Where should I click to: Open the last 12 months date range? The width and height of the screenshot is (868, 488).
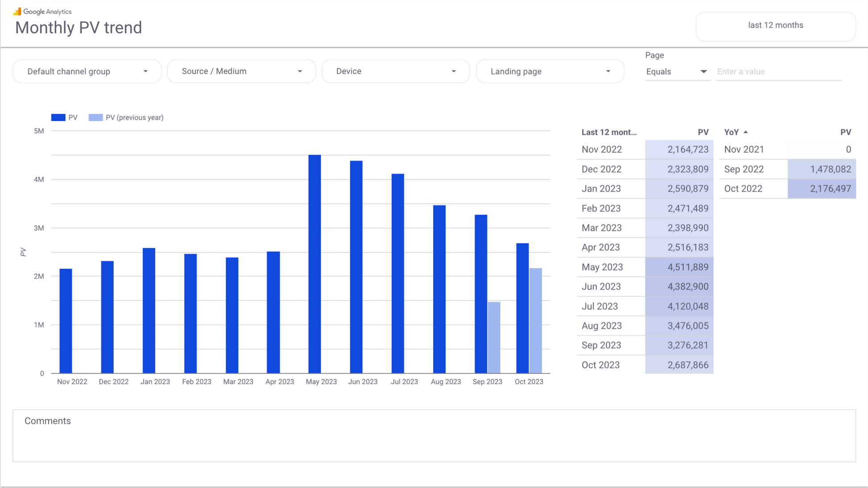coord(775,26)
